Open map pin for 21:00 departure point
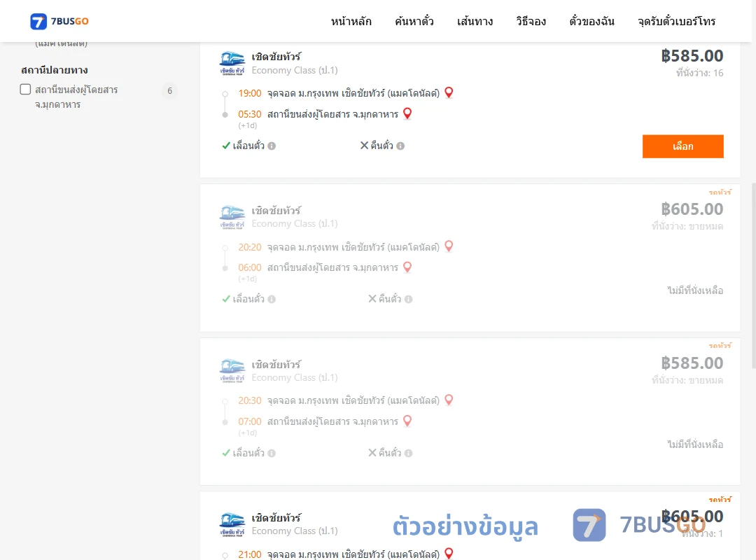Screen dimensions: 756x560 449,554
